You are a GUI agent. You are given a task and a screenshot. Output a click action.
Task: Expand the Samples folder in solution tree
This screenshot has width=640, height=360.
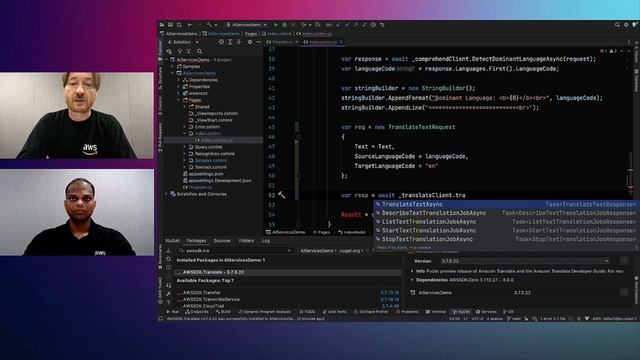click(173, 67)
